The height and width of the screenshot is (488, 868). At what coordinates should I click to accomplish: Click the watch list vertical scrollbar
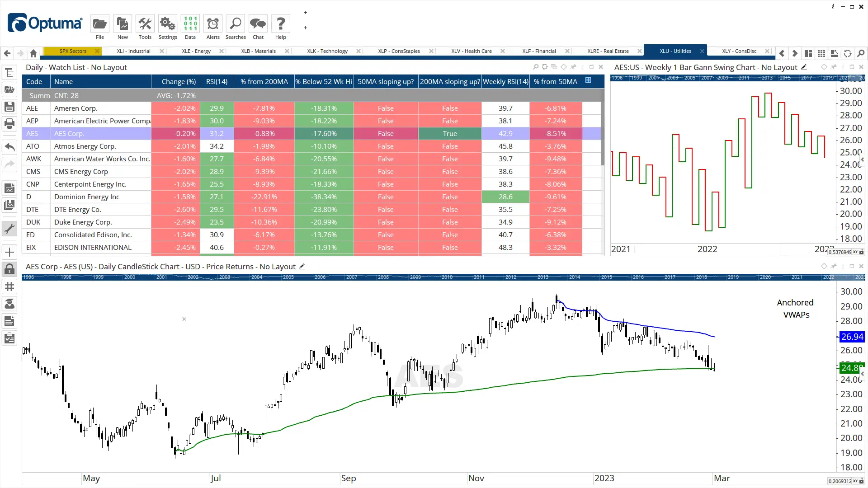603,133
